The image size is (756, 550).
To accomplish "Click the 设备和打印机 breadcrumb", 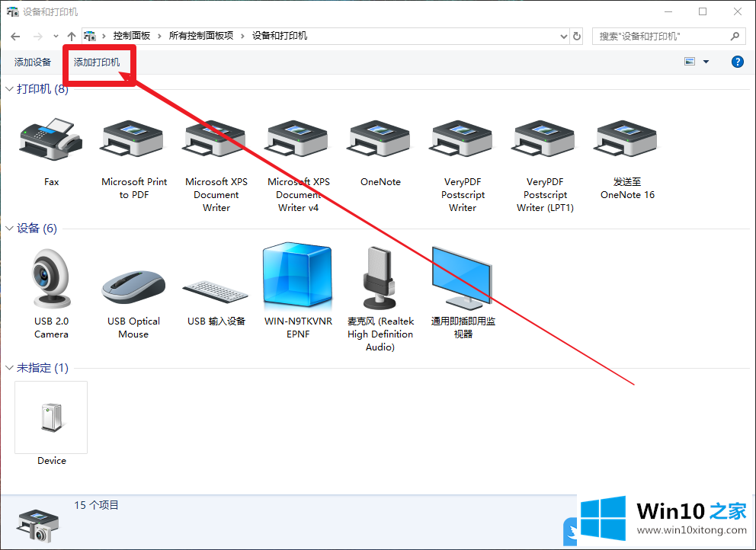I will 280,36.
